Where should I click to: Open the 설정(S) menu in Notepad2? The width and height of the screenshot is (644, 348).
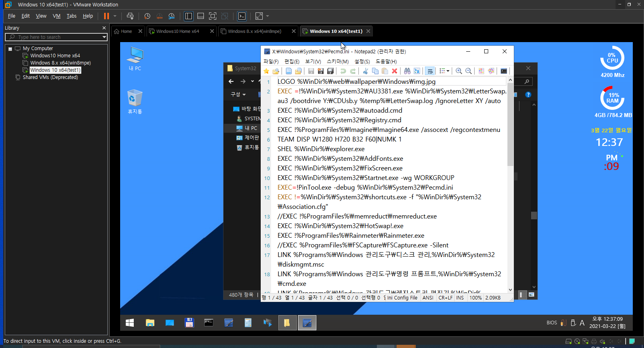[x=362, y=61]
